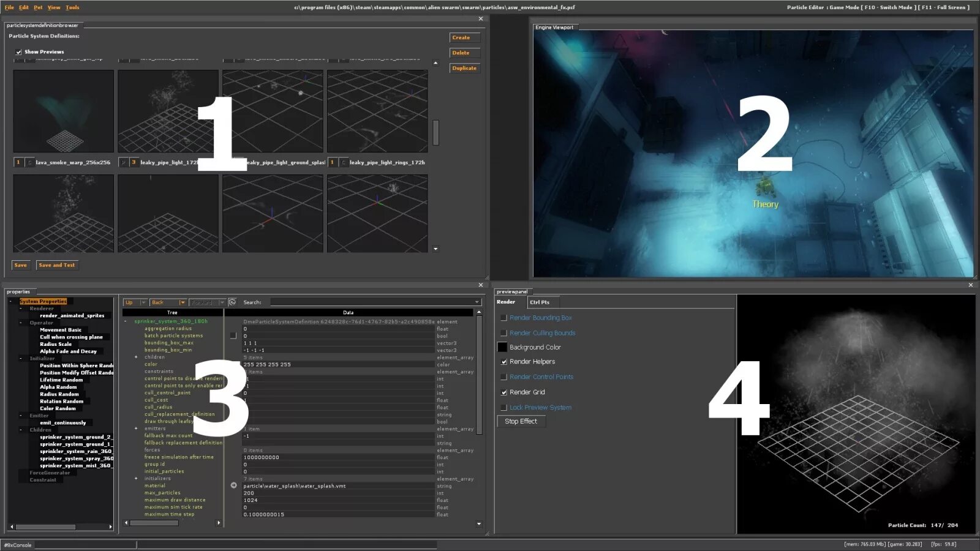Uncheck Render Grid
Image resolution: width=980 pixels, height=551 pixels.
click(503, 392)
